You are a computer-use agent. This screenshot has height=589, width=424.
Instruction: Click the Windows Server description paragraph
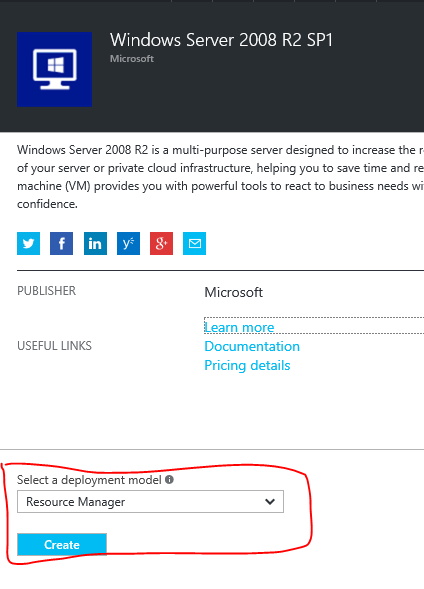click(x=220, y=177)
